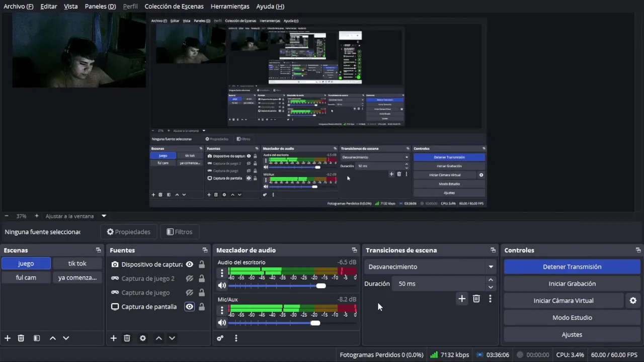The height and width of the screenshot is (362, 644).
Task: Delete selected source in Fuentes toolbar
Action: pyautogui.click(x=127, y=338)
